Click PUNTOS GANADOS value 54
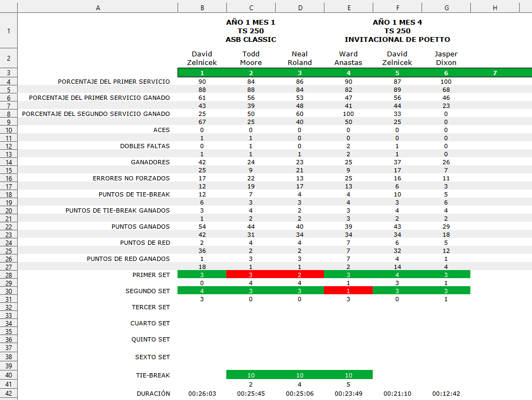Screen dimensions: 532x400 pyautogui.click(x=202, y=227)
